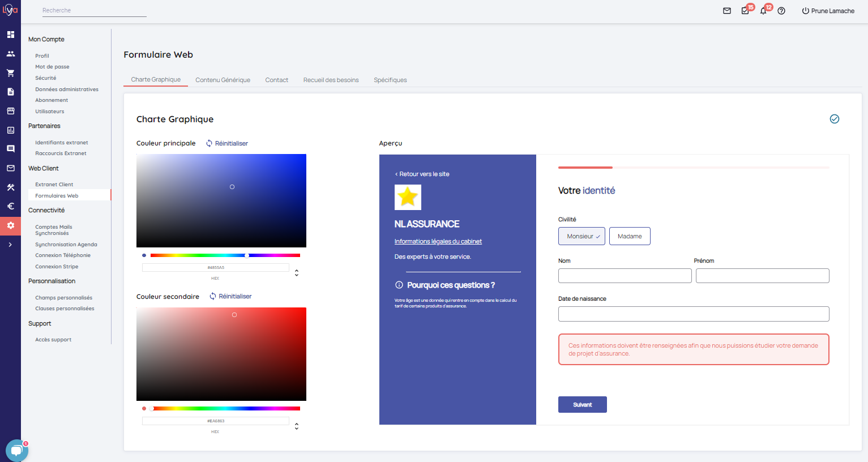Click the mail envelope icon in top bar
Screen dimensions: 868x462
click(x=727, y=11)
